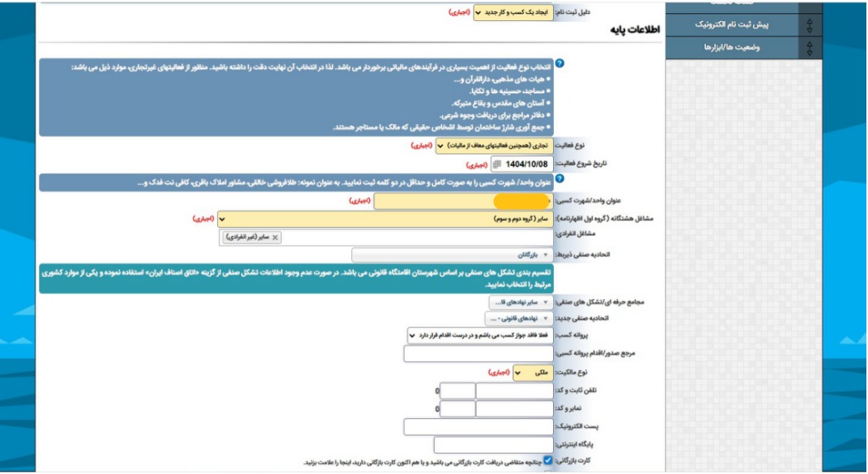Open the پیش ثبت نام الکترونیک sidebar menu
This screenshot has width=868, height=474.
click(x=732, y=25)
